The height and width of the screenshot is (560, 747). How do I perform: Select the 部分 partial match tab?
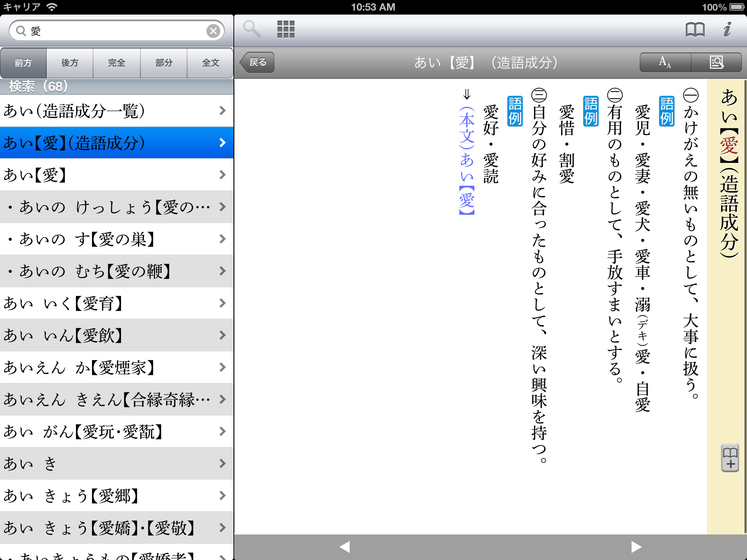pos(164,63)
